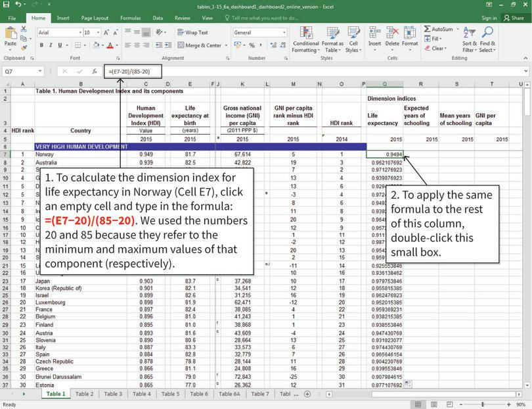Open Conditional Formatting menu

tap(305, 39)
